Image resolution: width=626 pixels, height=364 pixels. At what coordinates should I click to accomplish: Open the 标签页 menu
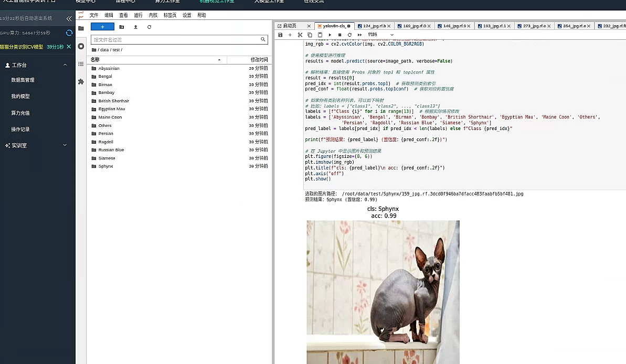pyautogui.click(x=169, y=15)
